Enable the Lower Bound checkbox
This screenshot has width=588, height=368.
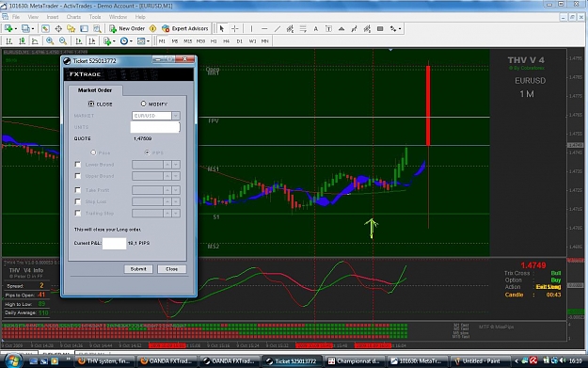[x=78, y=165]
